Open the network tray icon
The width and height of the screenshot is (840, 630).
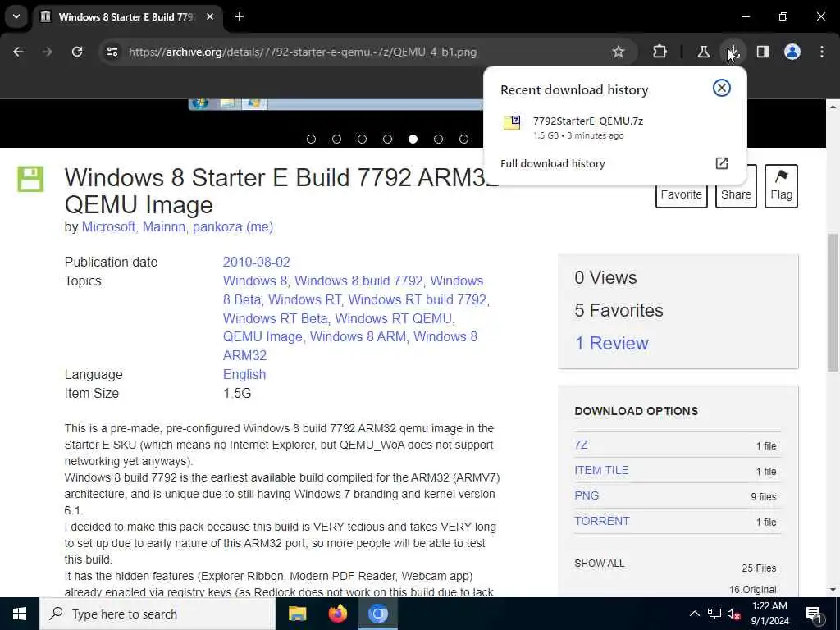[714, 614]
